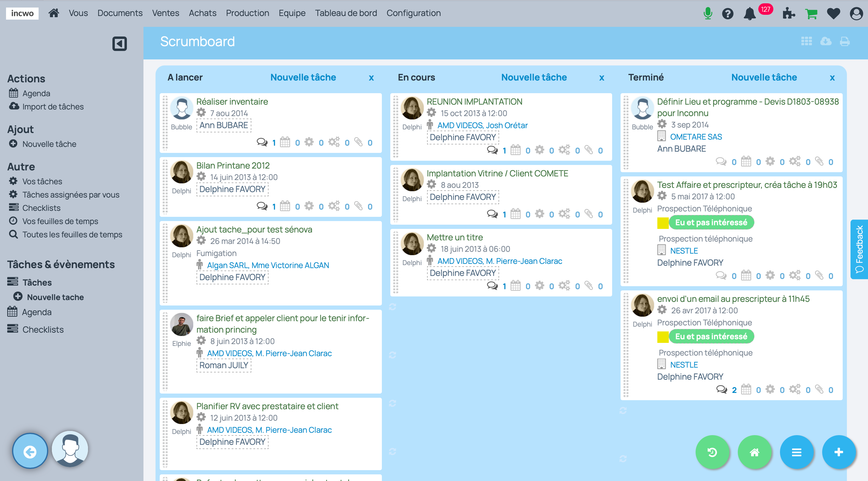Click the cloud export icon on Scrumboard header

[x=825, y=41]
